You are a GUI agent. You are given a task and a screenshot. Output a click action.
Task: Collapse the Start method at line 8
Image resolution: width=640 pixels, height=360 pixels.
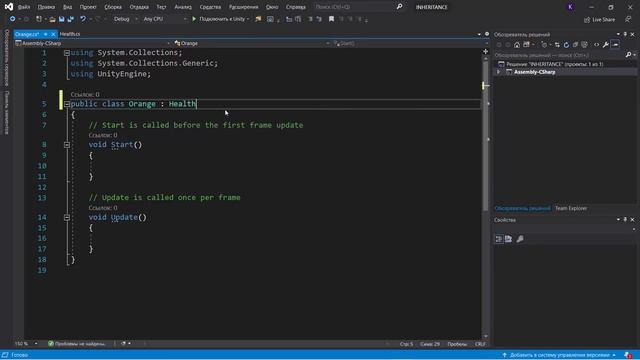click(x=67, y=145)
